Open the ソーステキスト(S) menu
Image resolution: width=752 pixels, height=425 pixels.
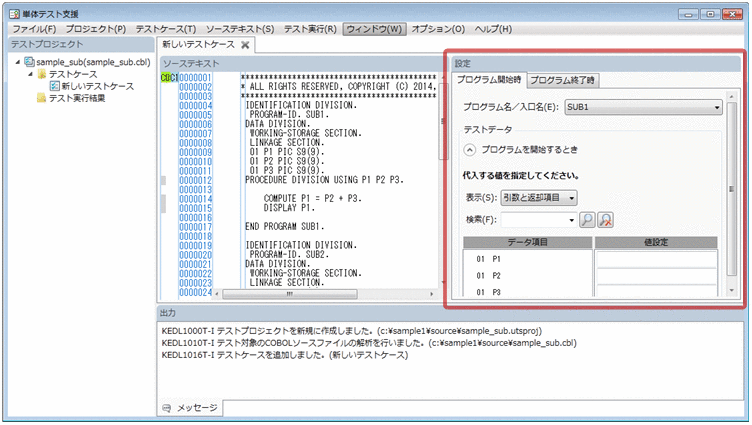(x=240, y=29)
